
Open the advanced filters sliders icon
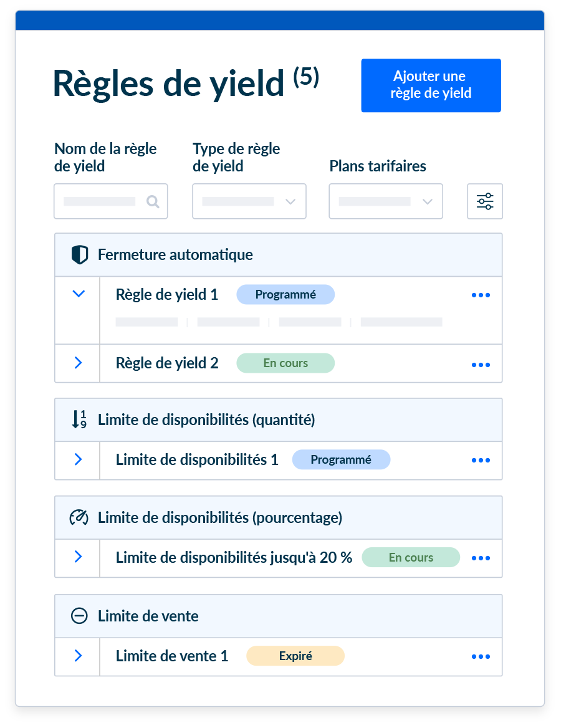pos(485,201)
